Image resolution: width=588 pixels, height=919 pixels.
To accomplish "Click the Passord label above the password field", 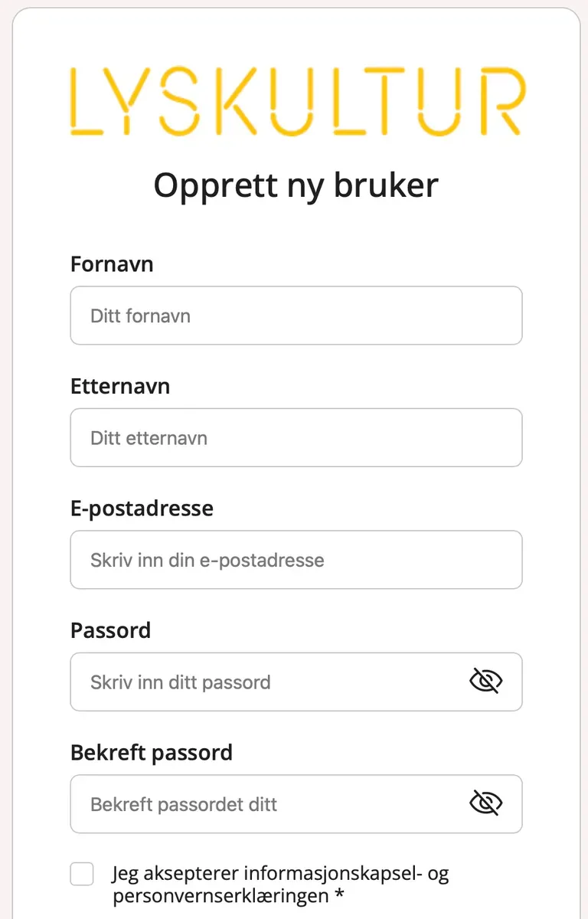I will click(x=110, y=630).
